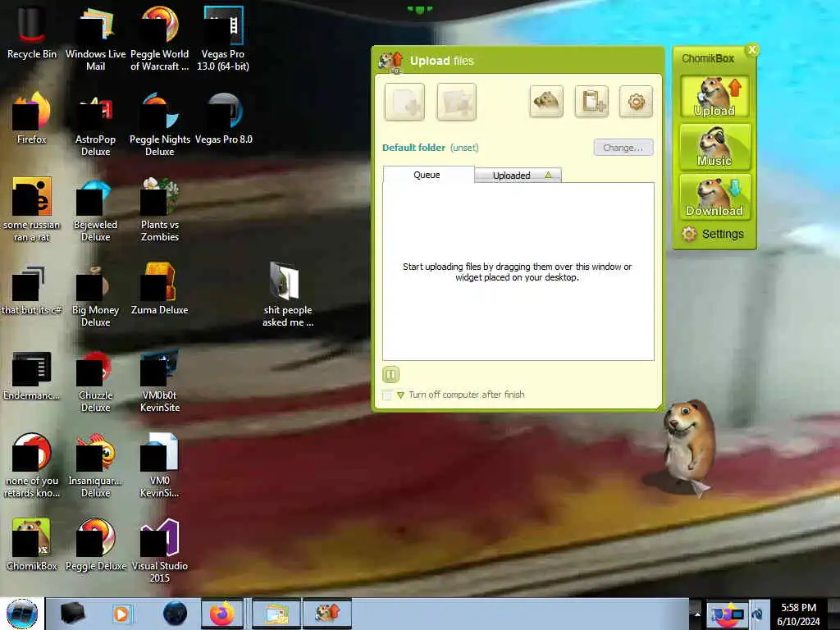This screenshot has width=840, height=630.
Task: Click the clipboard paste button in Upload toolbar
Action: [592, 101]
